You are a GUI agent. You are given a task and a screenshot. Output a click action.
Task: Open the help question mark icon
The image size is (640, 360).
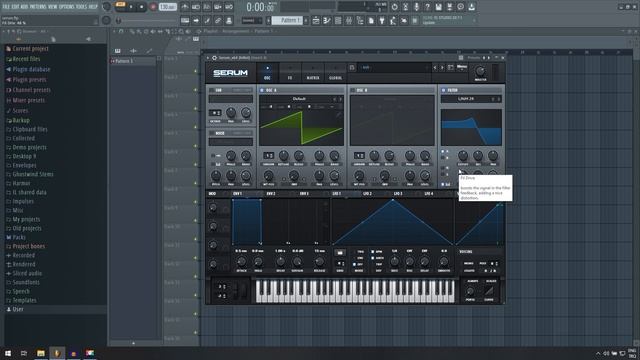[x=427, y=7]
